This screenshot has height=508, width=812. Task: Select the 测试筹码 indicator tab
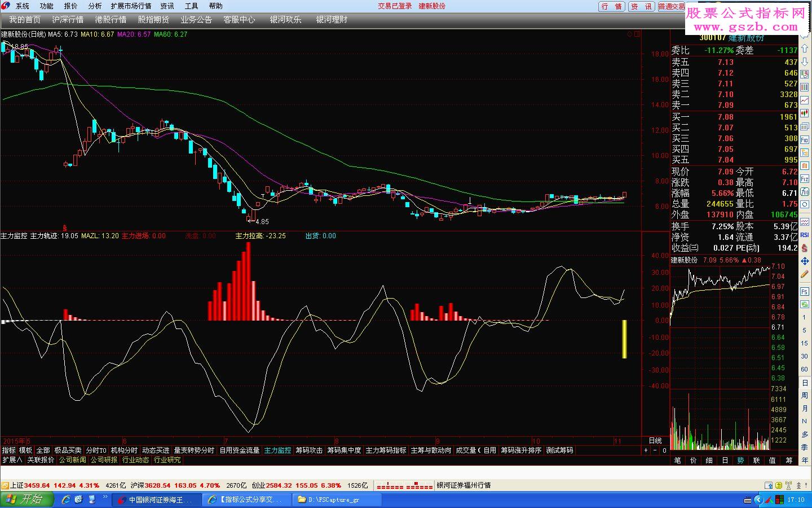(x=559, y=450)
